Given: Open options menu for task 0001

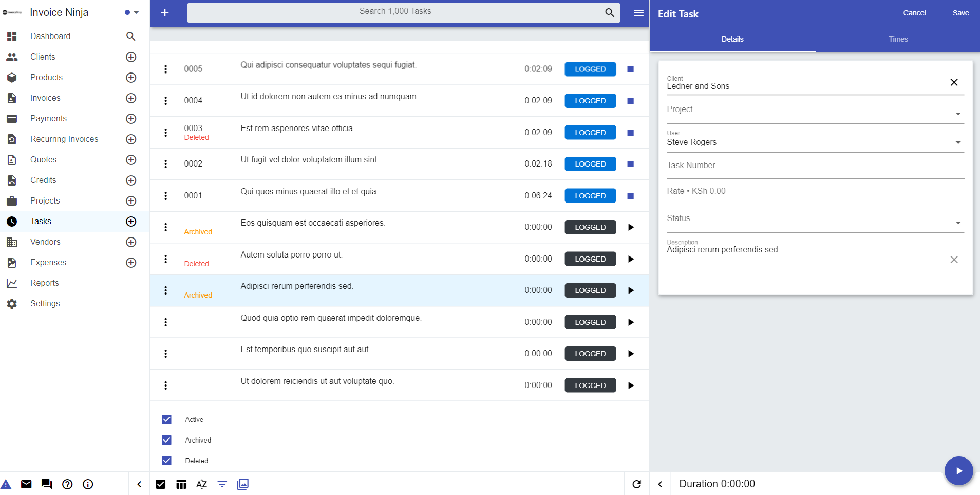Looking at the screenshot, I should [165, 196].
